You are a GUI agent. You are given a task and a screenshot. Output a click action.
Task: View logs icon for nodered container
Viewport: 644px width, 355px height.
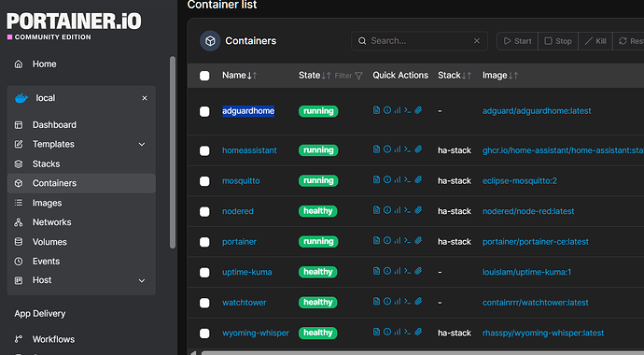[x=376, y=210]
